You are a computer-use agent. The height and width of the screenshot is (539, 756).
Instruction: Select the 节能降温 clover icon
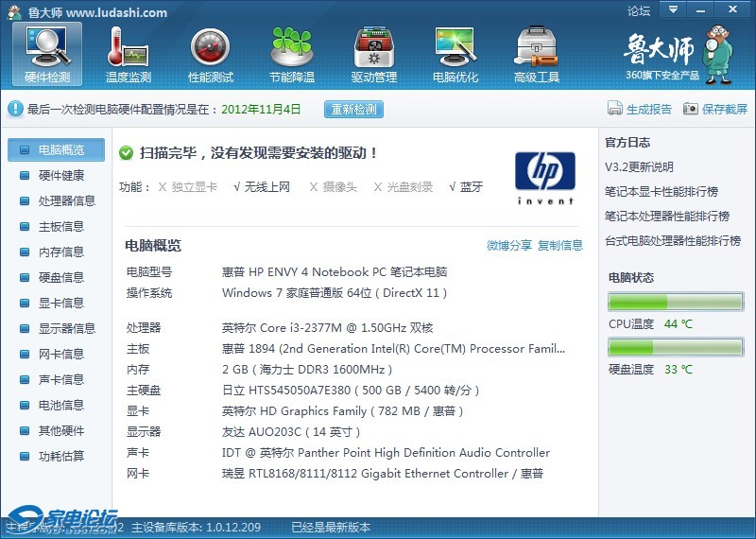pos(291,55)
